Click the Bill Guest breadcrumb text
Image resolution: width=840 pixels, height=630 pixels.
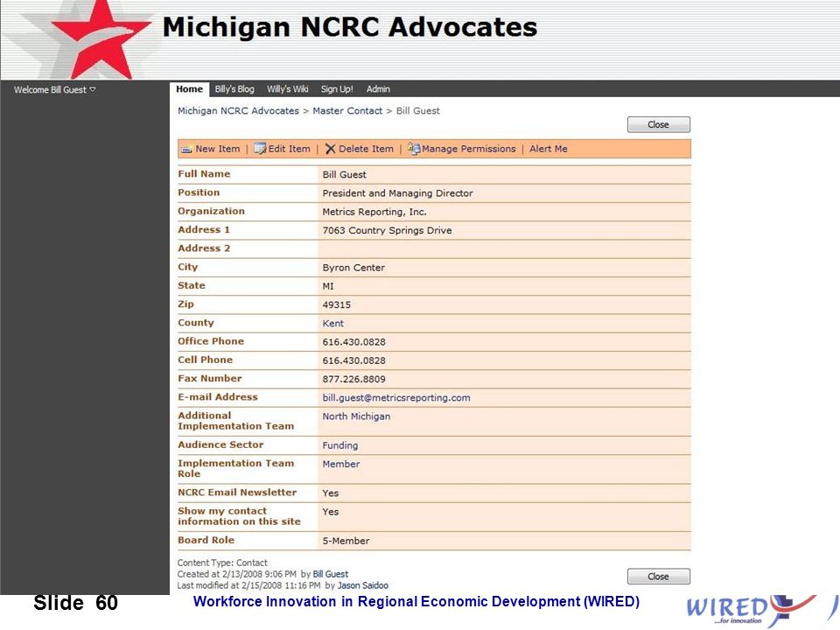point(418,111)
